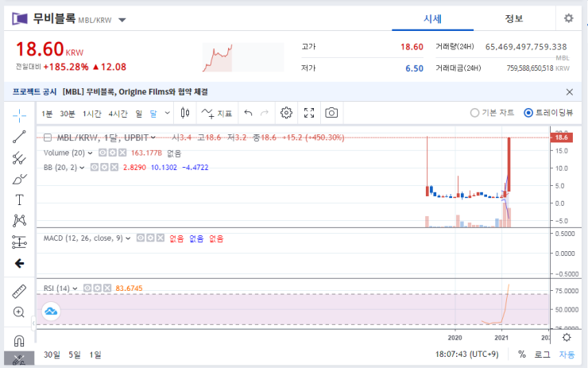Toggle Volume indicator visibility eye
The height and width of the screenshot is (368, 588).
(103, 153)
